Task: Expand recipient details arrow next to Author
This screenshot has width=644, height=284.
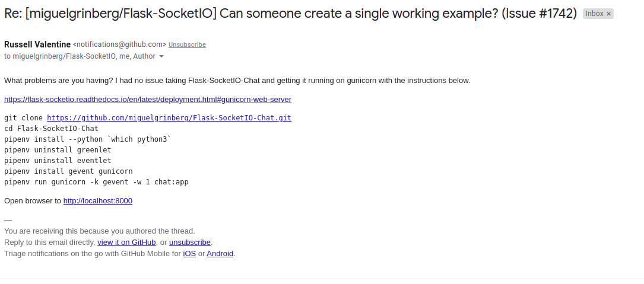Action: coord(161,56)
